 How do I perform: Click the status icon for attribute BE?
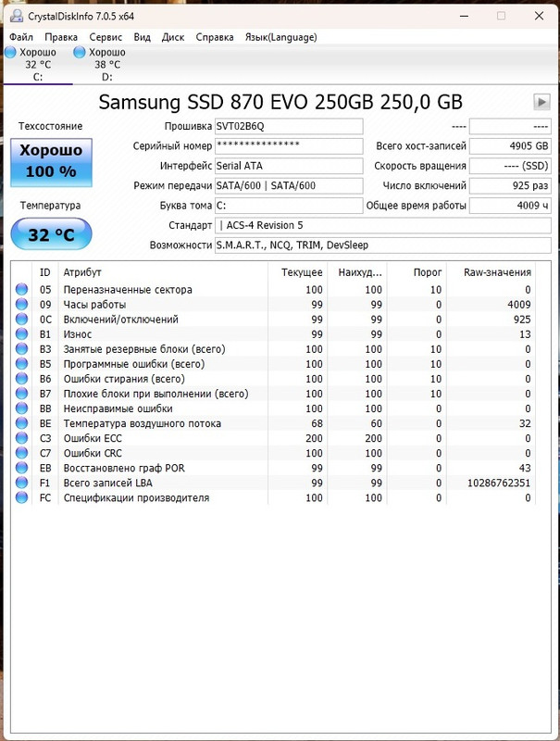(x=21, y=423)
